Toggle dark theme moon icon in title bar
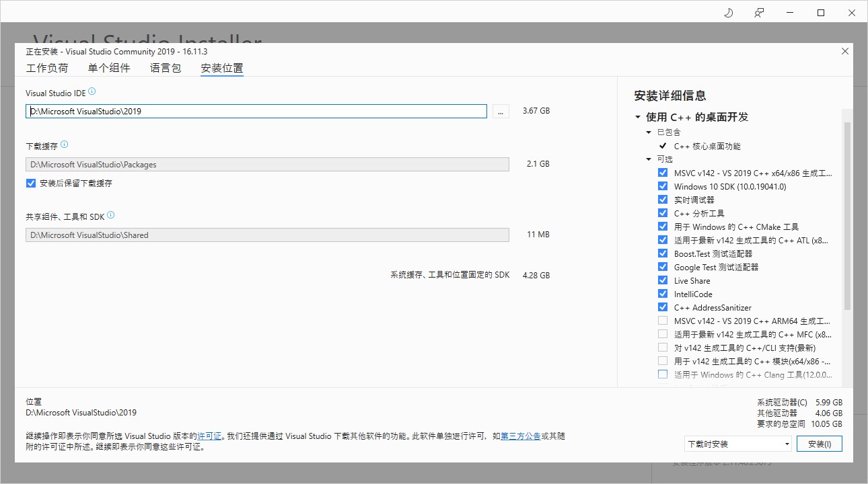Screen dimensions: 868x484 [x=728, y=12]
